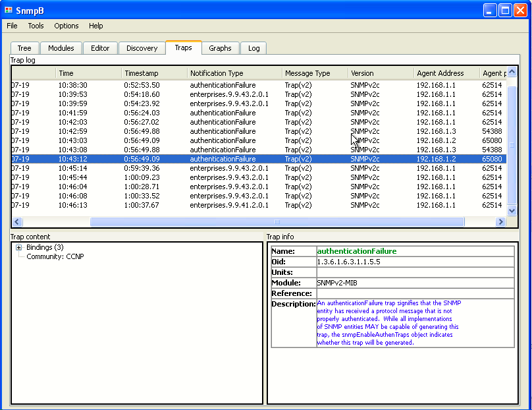532x410 pixels.
Task: Select the Community: CCNP tree item
Action: click(55, 257)
